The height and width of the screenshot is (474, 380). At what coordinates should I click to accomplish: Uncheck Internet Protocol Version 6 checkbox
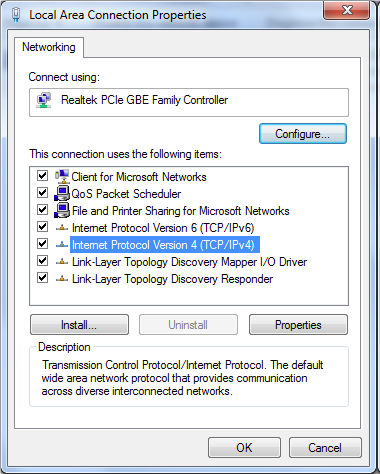[x=42, y=227]
